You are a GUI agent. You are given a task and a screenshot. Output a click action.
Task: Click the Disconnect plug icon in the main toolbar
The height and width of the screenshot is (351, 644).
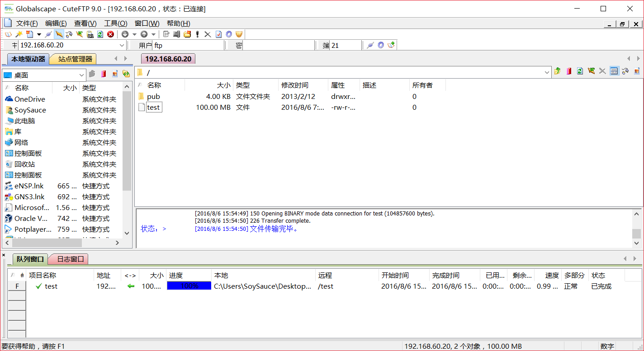[x=48, y=34]
